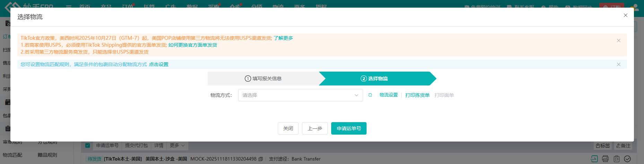
Task: Click the 打印拣货单 link
Action: click(x=417, y=95)
